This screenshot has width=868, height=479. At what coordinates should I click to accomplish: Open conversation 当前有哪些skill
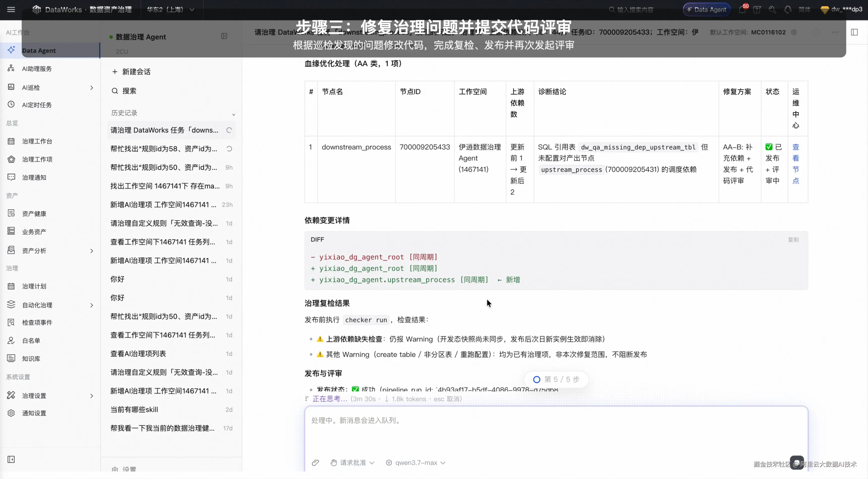[x=171, y=409]
